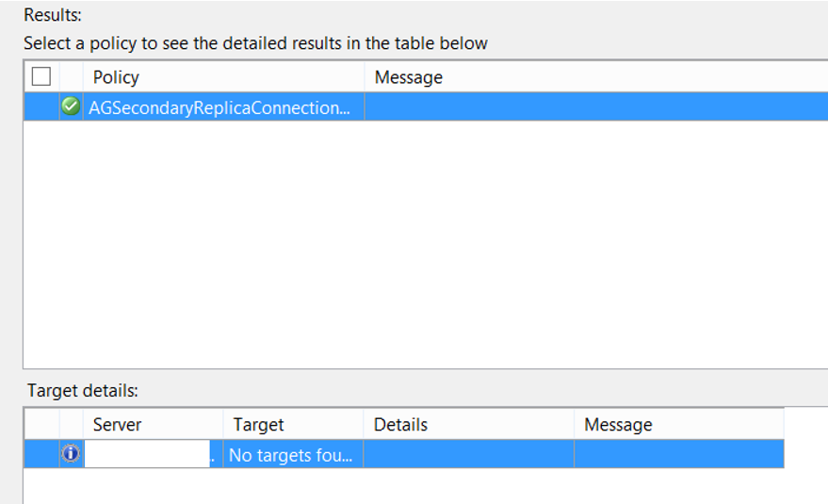This screenshot has height=504, width=828.
Task: Click the blue information icon in target details
Action: [71, 453]
